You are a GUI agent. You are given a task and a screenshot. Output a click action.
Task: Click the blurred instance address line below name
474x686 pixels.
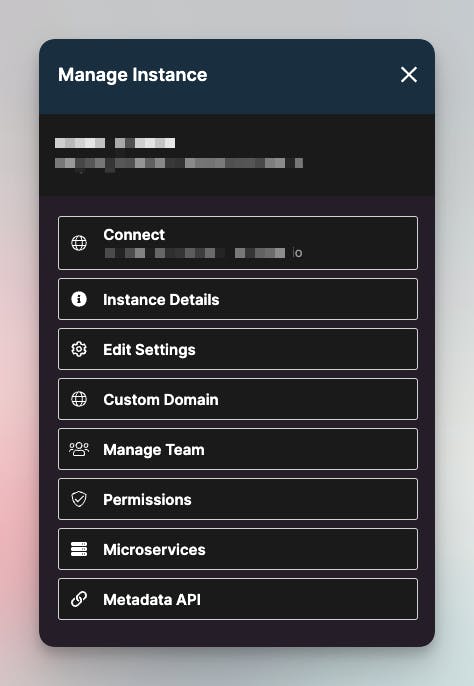pyautogui.click(x=179, y=164)
